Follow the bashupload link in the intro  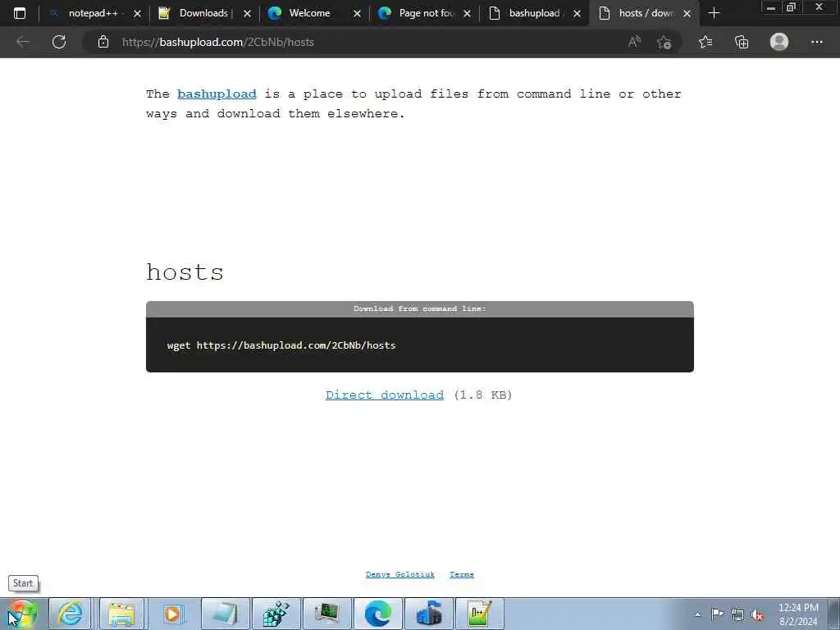(x=217, y=94)
